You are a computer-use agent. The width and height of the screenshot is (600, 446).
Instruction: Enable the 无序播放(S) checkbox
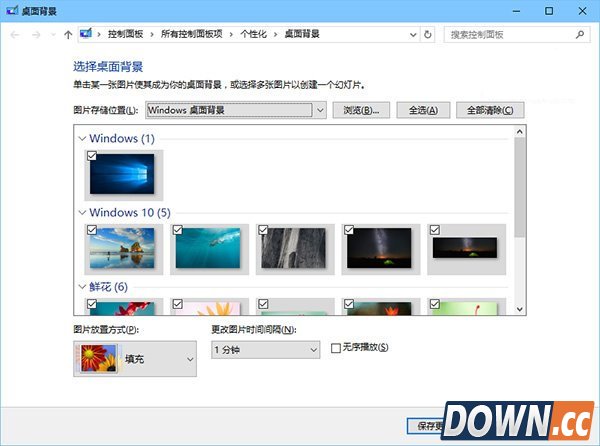click(x=336, y=348)
